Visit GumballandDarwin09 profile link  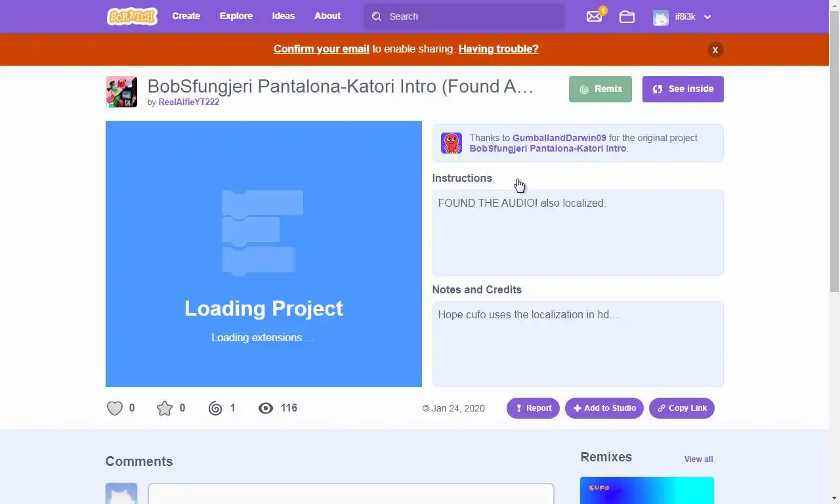pos(559,138)
